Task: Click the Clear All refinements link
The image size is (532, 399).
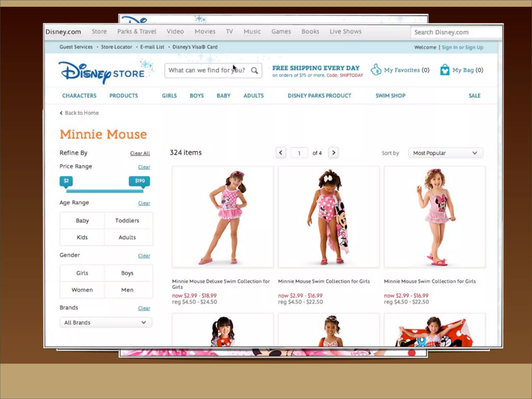Action: (140, 153)
